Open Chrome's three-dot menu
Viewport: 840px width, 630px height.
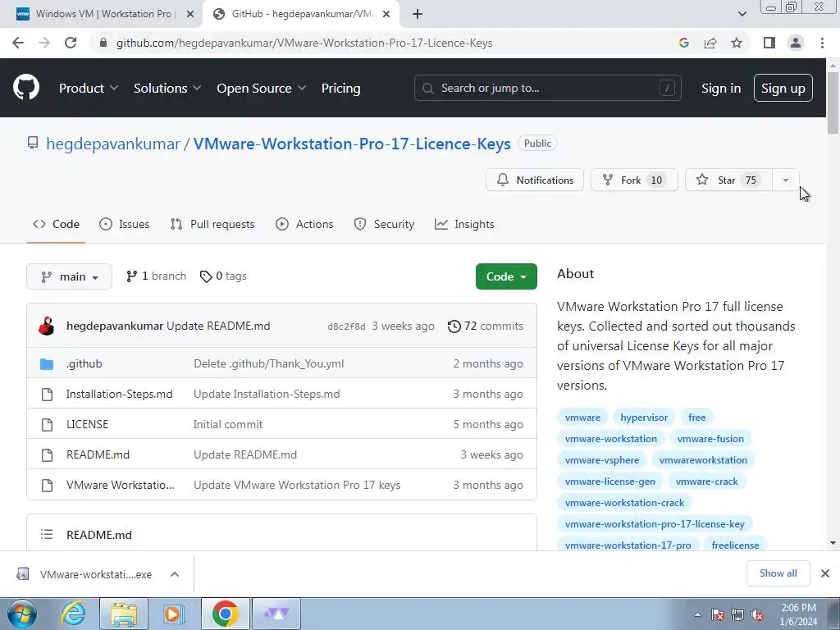click(x=822, y=43)
